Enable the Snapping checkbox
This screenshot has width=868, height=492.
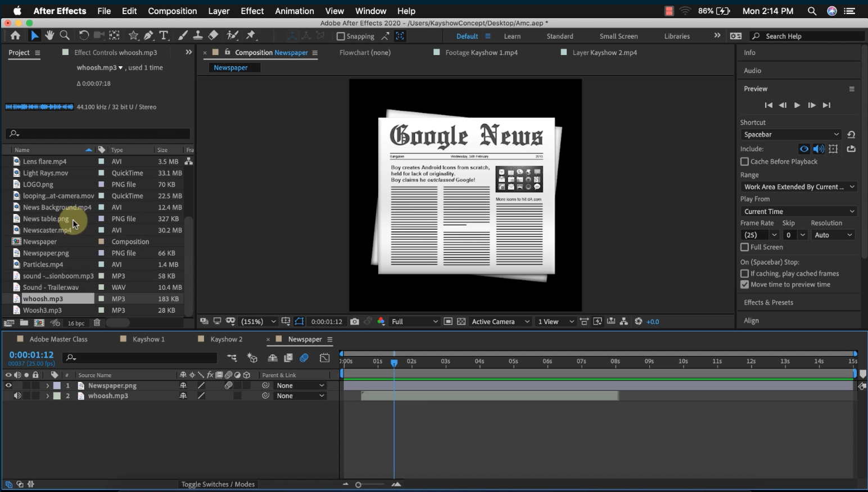tap(340, 36)
